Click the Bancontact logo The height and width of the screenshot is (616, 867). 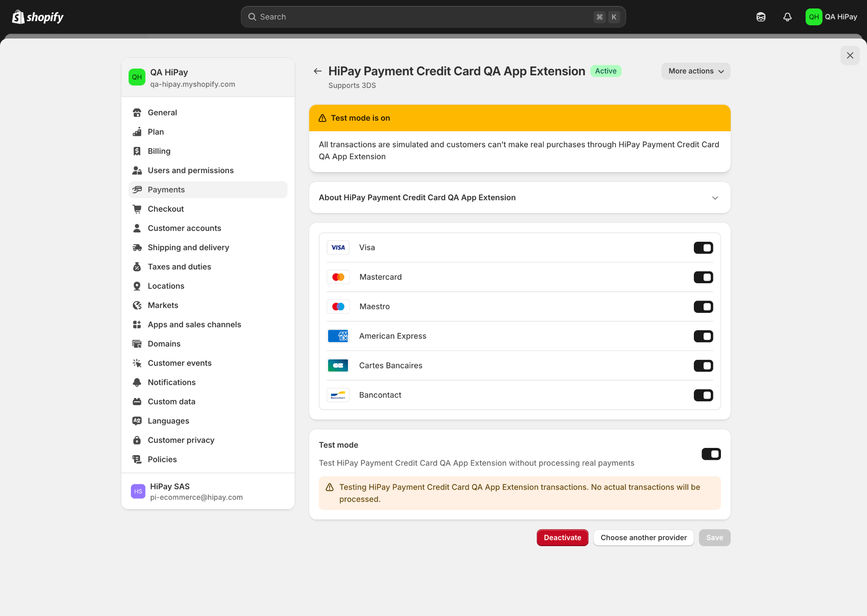click(338, 395)
